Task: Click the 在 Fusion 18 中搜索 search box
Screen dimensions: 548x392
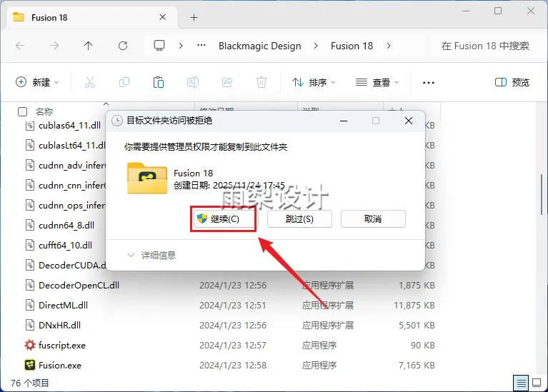Action: pos(484,46)
